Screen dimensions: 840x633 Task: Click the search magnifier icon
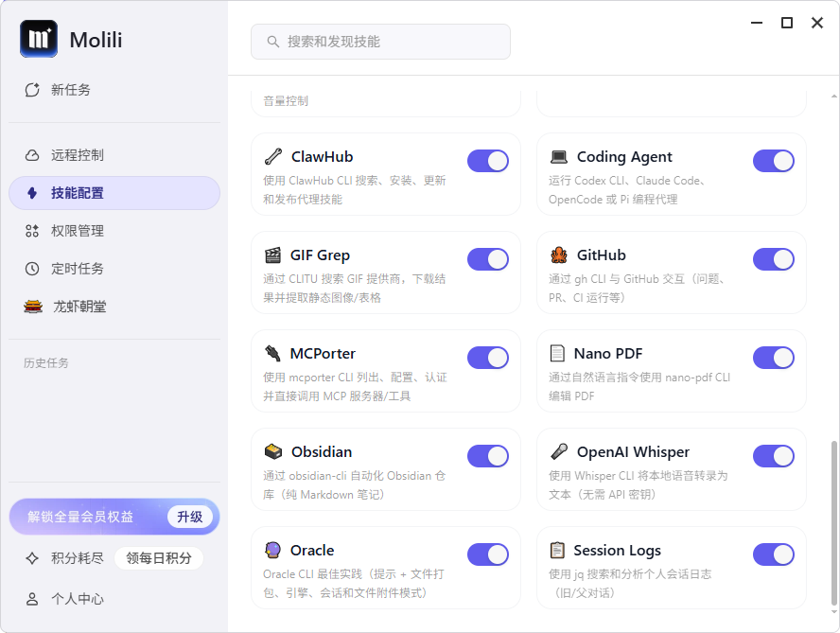[x=272, y=42]
